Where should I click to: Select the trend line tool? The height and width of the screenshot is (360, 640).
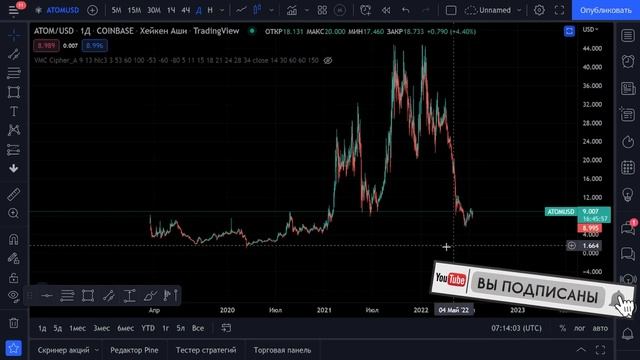coord(14,54)
